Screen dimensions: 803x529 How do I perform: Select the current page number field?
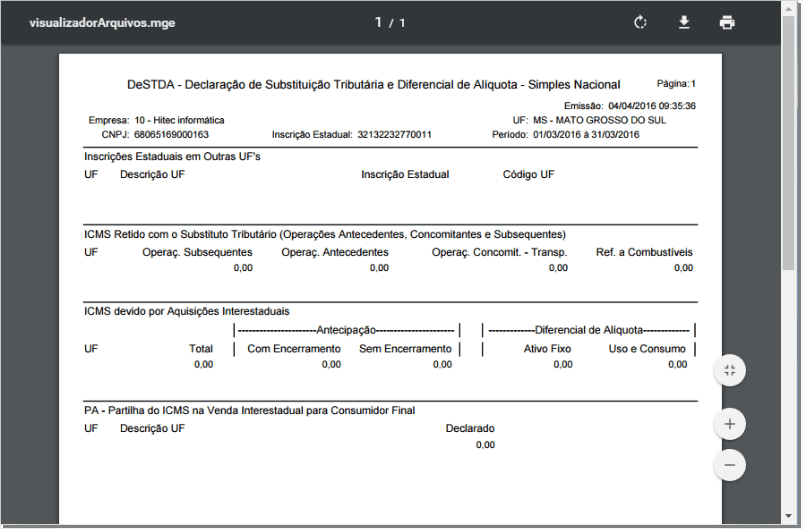[378, 23]
